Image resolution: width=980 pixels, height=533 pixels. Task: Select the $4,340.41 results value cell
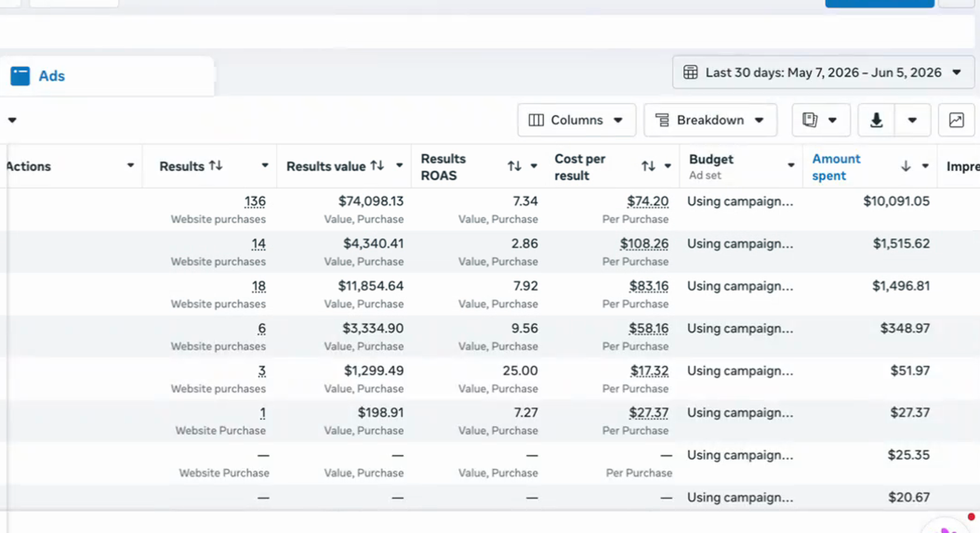(x=373, y=244)
